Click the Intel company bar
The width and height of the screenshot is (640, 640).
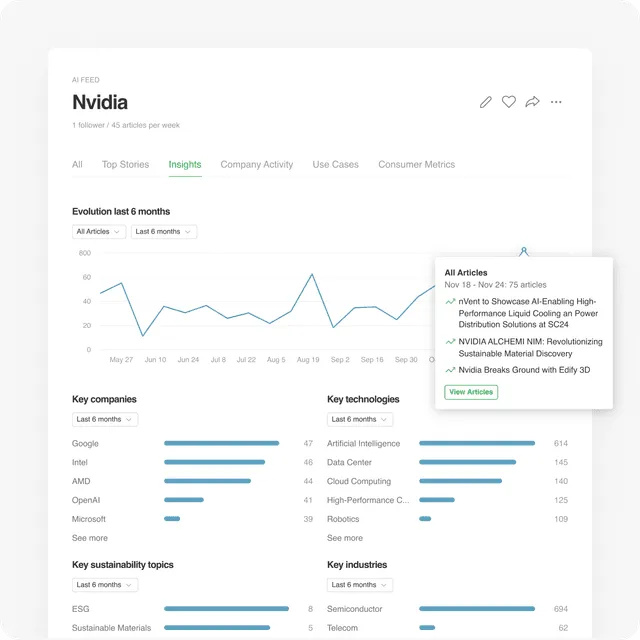tap(214, 462)
